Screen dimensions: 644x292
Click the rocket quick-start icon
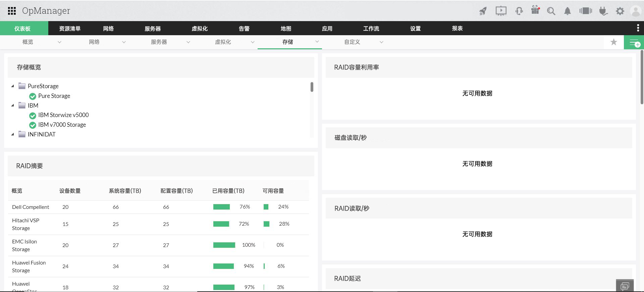pyautogui.click(x=483, y=11)
